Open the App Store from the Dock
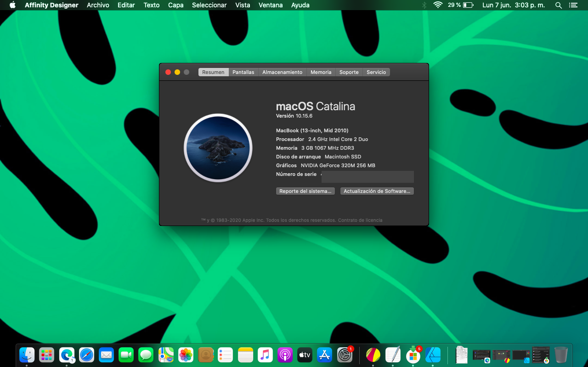 (x=325, y=355)
